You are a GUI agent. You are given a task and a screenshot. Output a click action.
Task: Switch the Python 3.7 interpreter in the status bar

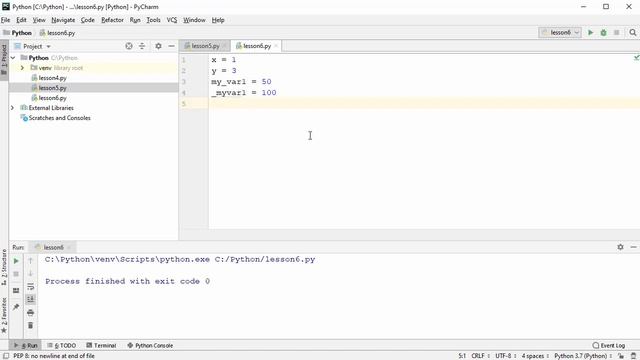583,356
